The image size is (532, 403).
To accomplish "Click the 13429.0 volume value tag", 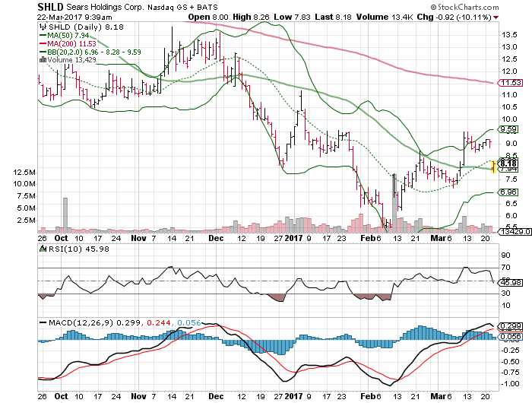I will 514,232.
